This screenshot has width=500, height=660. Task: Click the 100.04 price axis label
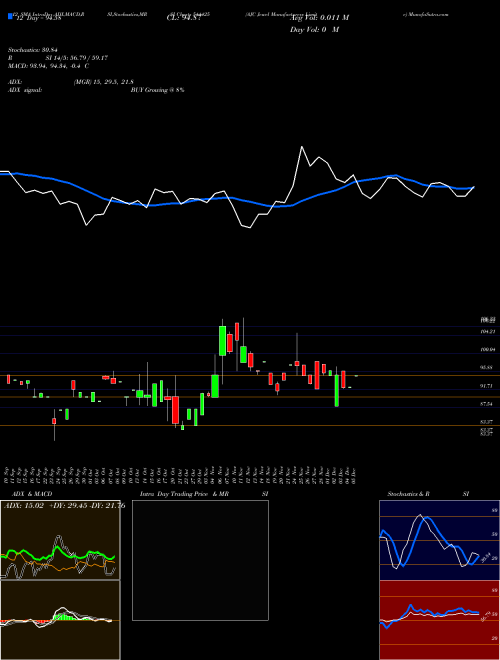[487, 350]
